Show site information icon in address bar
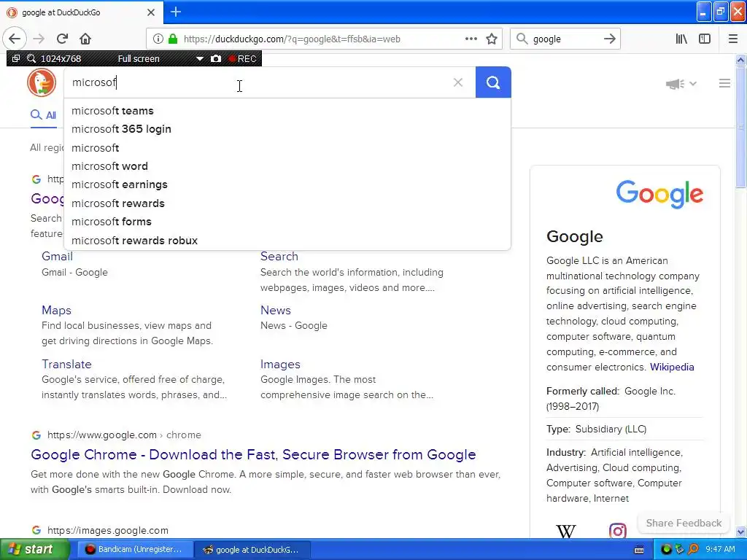 (x=158, y=39)
